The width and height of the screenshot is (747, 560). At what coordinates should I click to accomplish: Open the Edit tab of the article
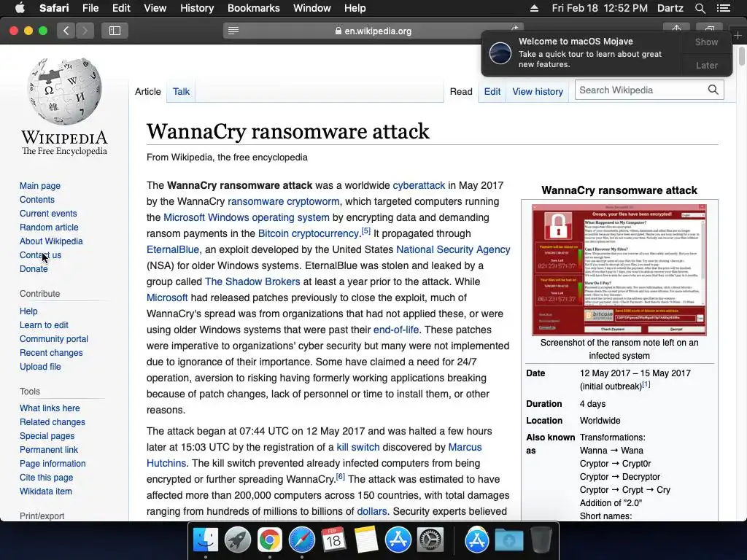pyautogui.click(x=492, y=91)
